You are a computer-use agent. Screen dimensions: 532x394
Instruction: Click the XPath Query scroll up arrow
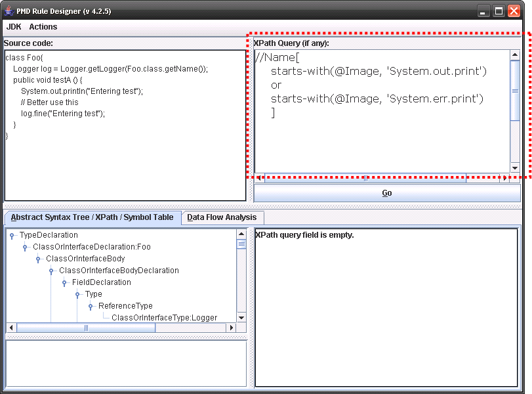coord(515,55)
